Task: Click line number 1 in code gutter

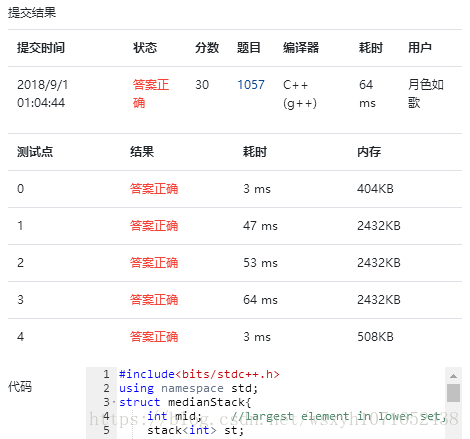Action: pos(106,374)
